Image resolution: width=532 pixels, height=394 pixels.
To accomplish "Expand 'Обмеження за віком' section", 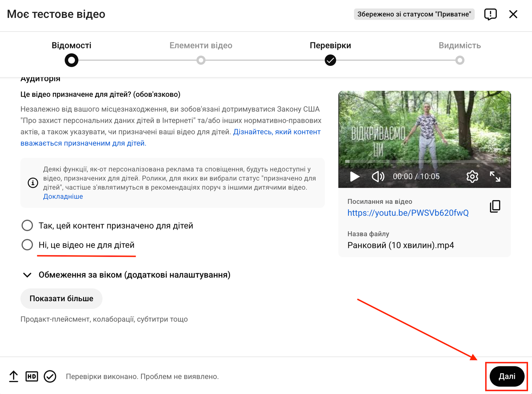I will (126, 275).
